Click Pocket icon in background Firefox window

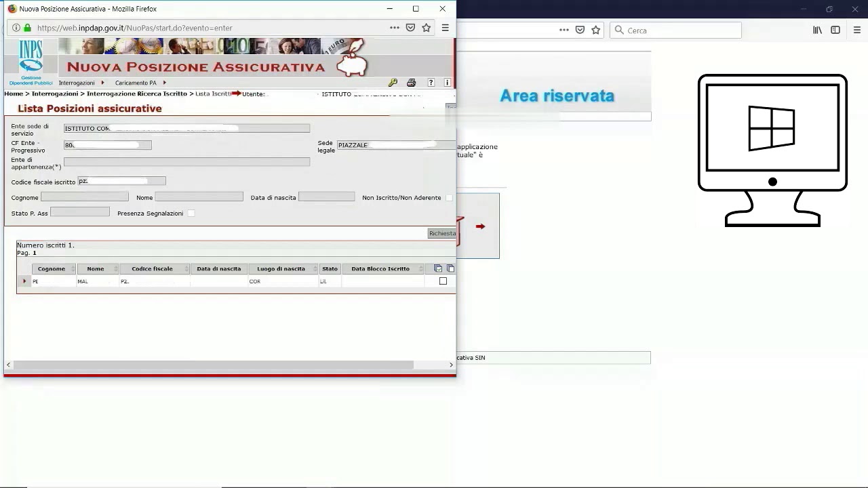click(580, 30)
